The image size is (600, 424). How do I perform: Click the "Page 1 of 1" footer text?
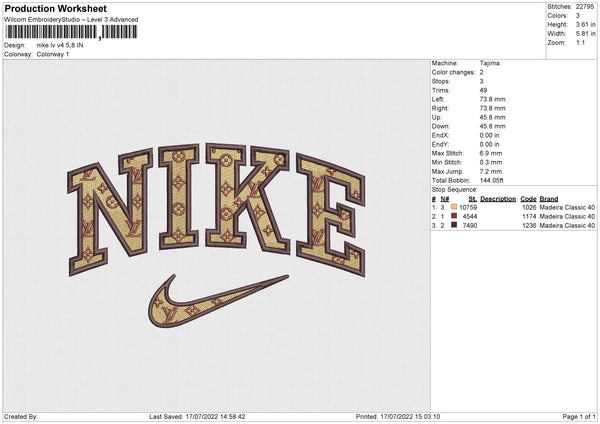[x=579, y=416]
